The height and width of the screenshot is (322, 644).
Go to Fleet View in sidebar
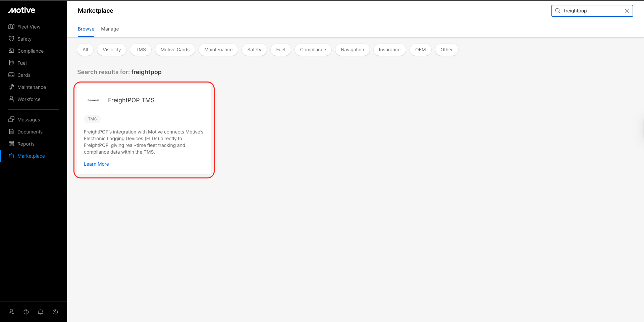coord(29,27)
